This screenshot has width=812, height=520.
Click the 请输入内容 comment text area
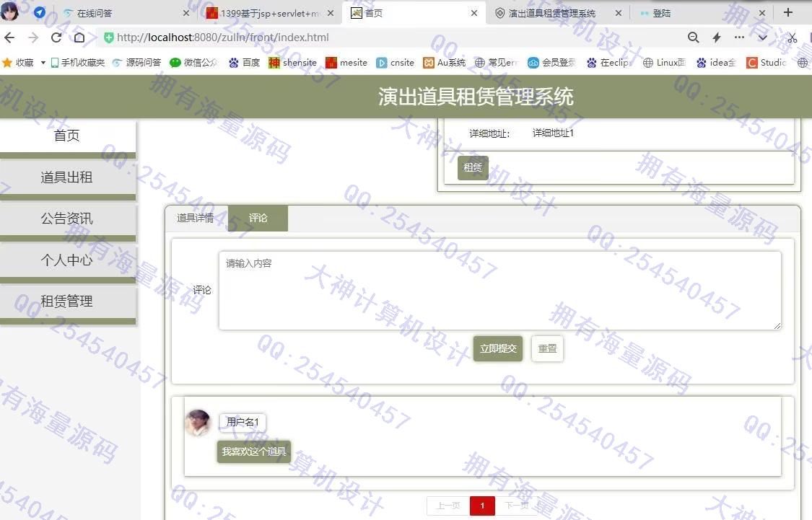coord(499,290)
